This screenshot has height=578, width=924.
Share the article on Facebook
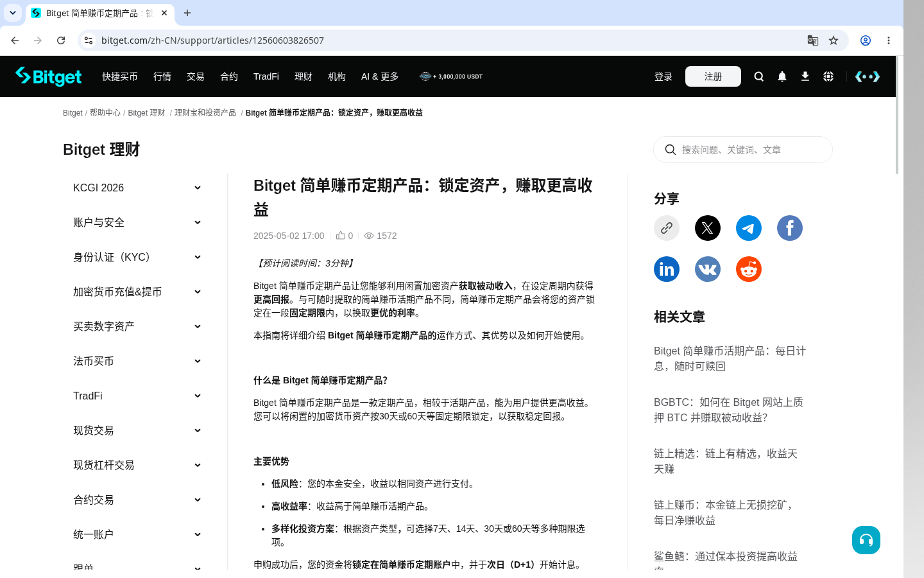click(x=790, y=228)
